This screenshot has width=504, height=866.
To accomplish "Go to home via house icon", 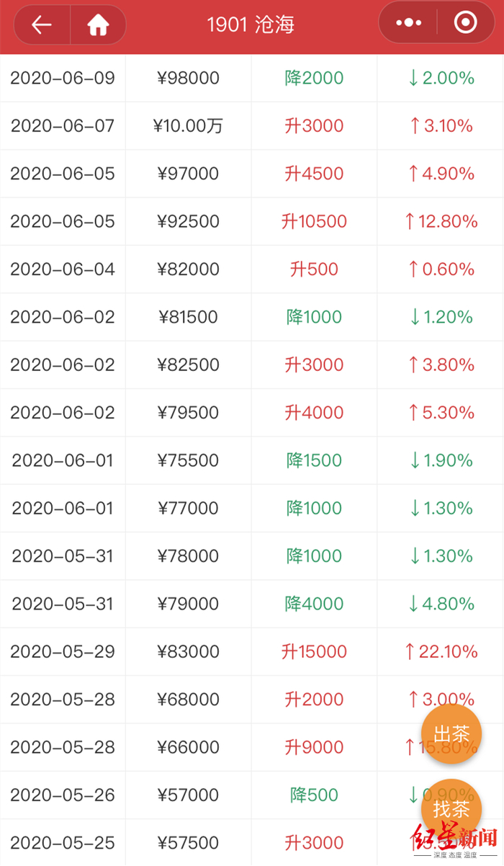I will tap(98, 25).
